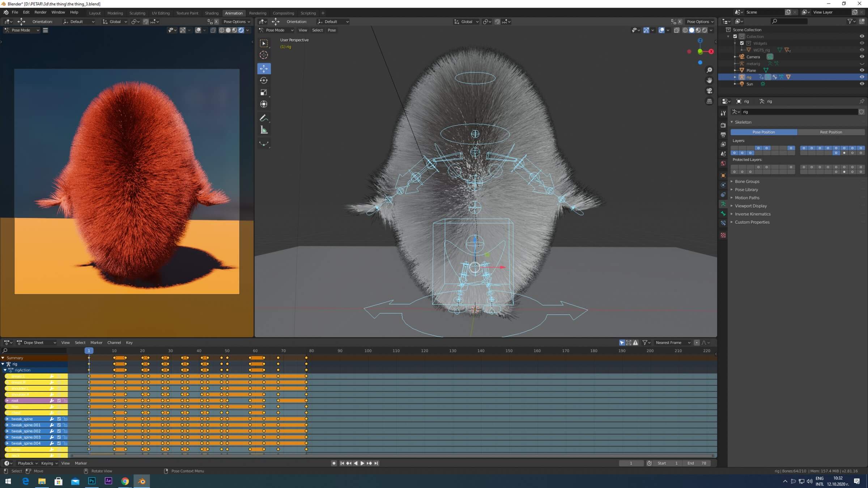Select the Annotate pencil tool
Screen dimensions: 868x488
click(264, 118)
